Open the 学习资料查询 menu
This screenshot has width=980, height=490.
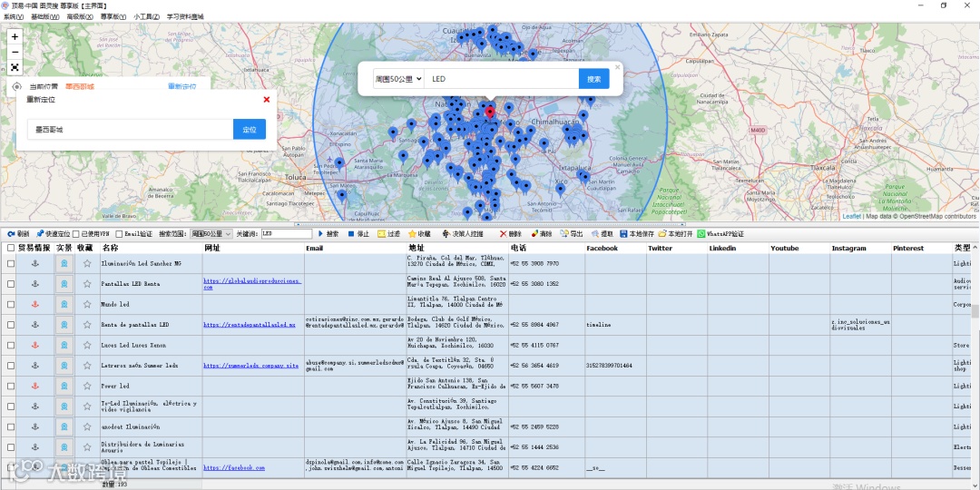point(185,16)
